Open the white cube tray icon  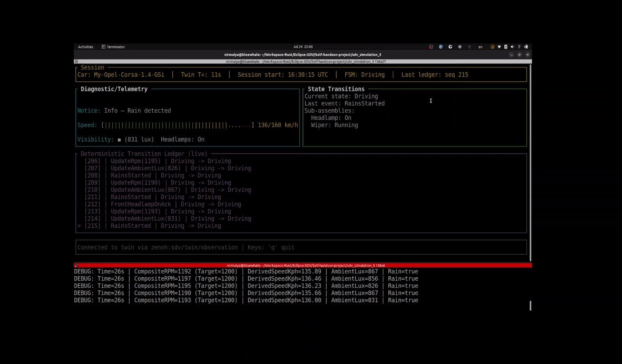coord(450,47)
